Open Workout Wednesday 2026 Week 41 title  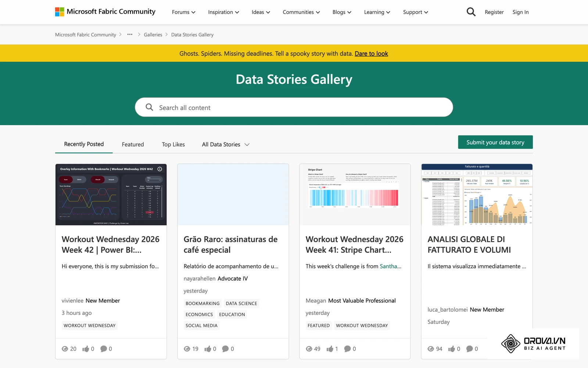[x=354, y=245]
